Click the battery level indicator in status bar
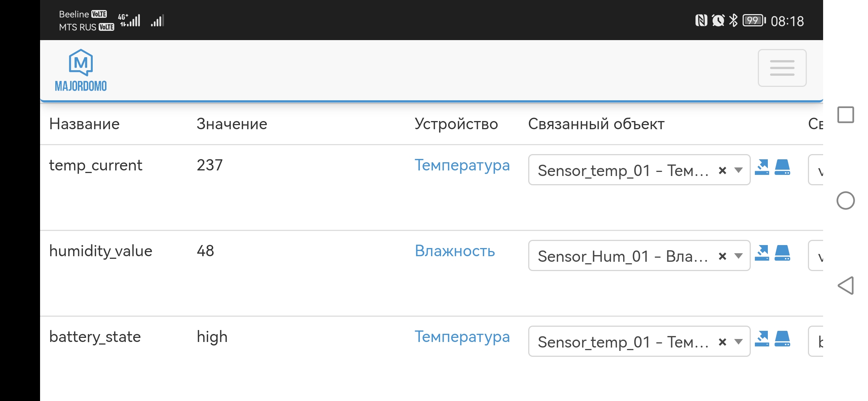 pos(753,21)
